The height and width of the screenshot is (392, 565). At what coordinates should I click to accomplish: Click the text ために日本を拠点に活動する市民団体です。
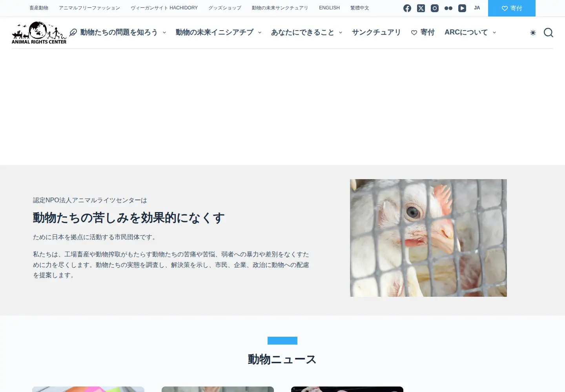[x=95, y=237]
